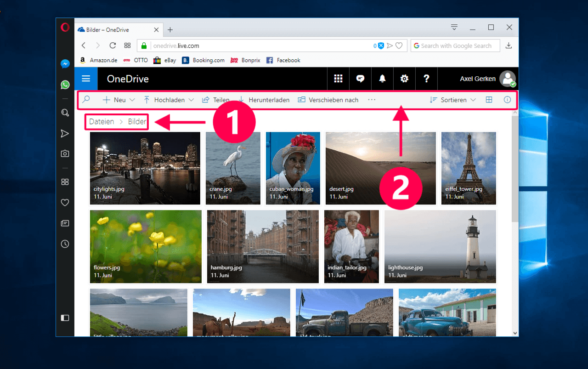Open the Microsoft apps launcher grid
The image size is (588, 369).
(x=338, y=79)
